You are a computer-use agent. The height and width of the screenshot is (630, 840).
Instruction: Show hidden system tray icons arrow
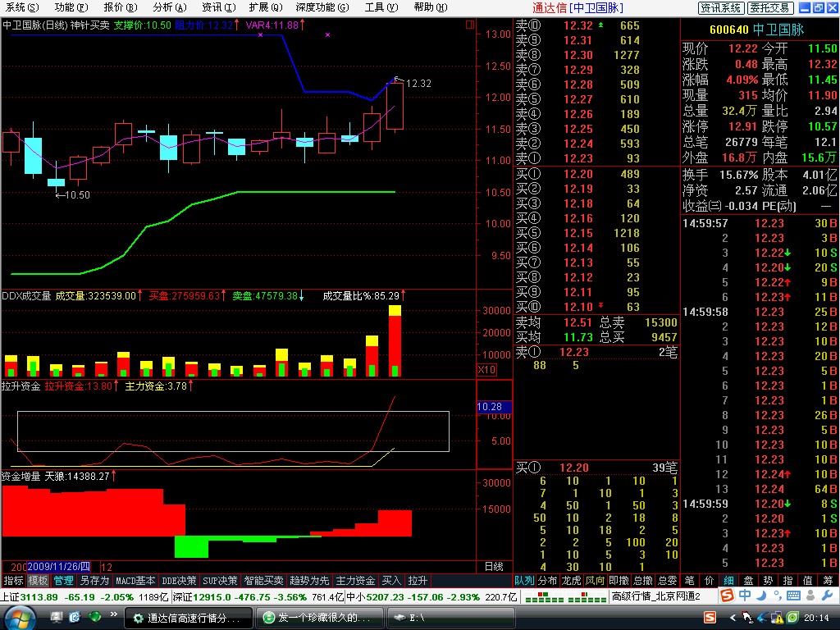[x=733, y=619]
